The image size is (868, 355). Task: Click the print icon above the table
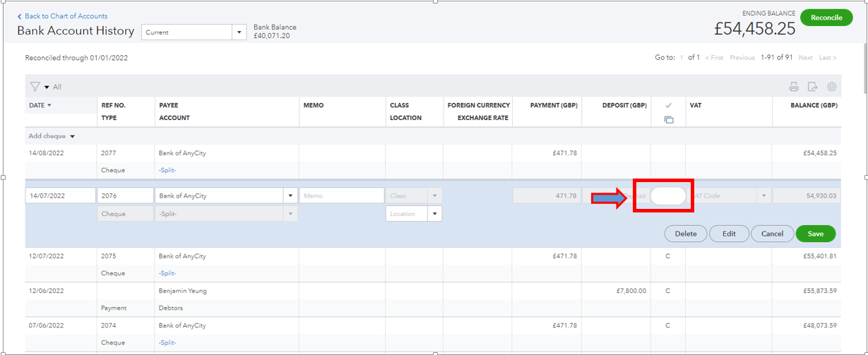tap(794, 87)
